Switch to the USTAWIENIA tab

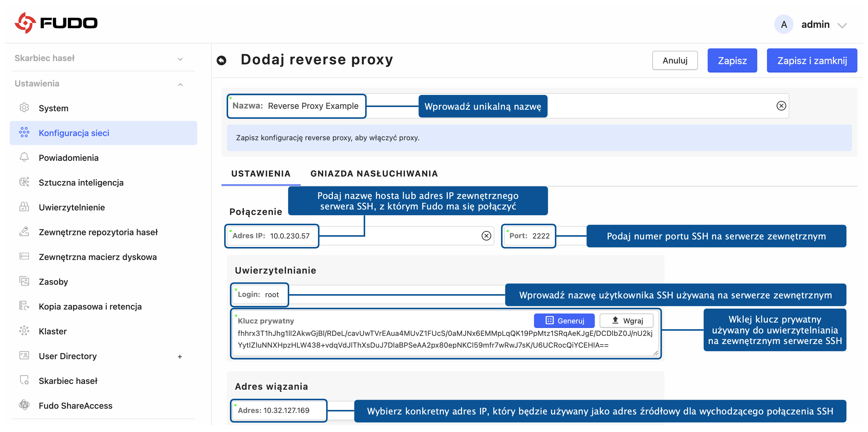coord(260,174)
